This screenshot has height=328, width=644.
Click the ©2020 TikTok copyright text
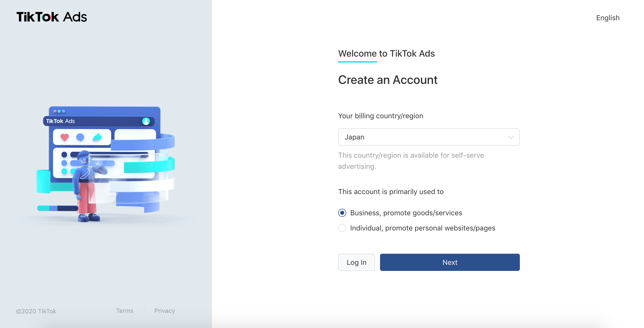pos(36,311)
